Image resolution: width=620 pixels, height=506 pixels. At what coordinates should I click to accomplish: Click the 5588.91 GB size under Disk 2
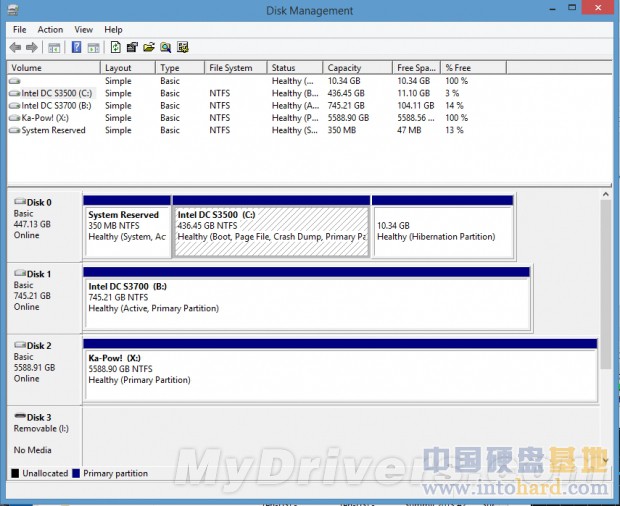tap(34, 367)
